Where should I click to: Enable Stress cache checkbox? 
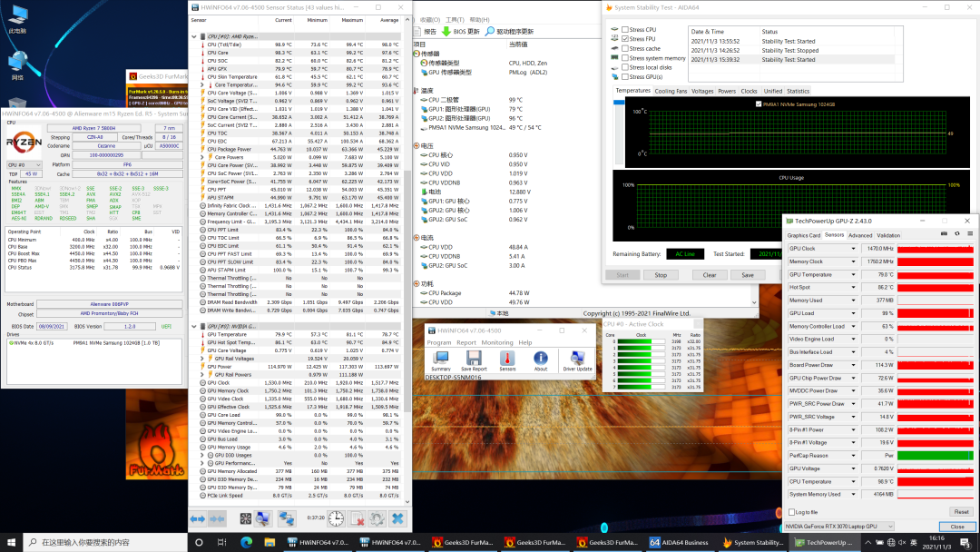pyautogui.click(x=625, y=48)
